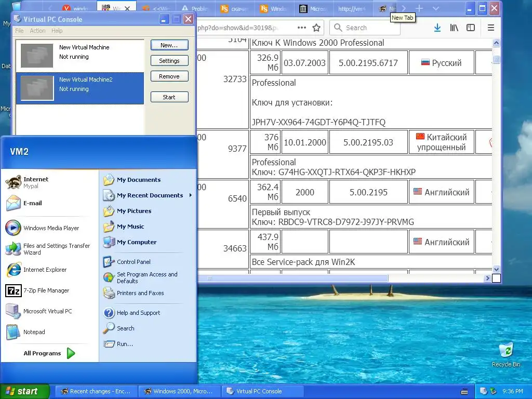Click keyboard icon in system tray
The width and height of the screenshot is (532, 399).
(x=464, y=392)
